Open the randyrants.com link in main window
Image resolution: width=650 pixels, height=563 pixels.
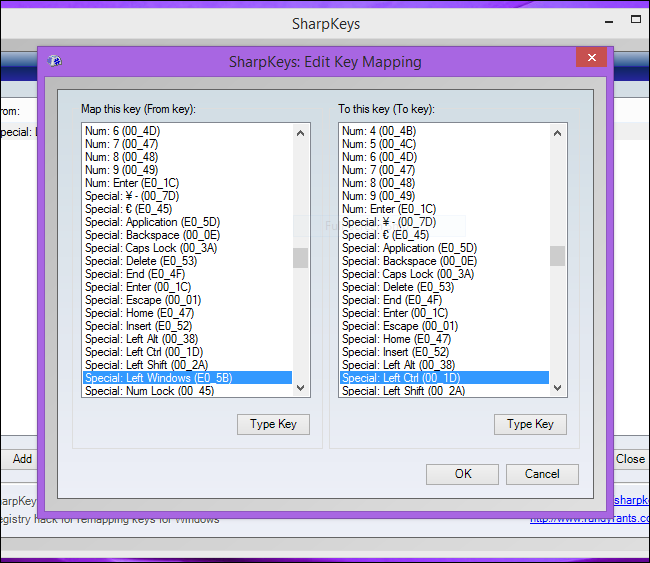click(x=589, y=518)
